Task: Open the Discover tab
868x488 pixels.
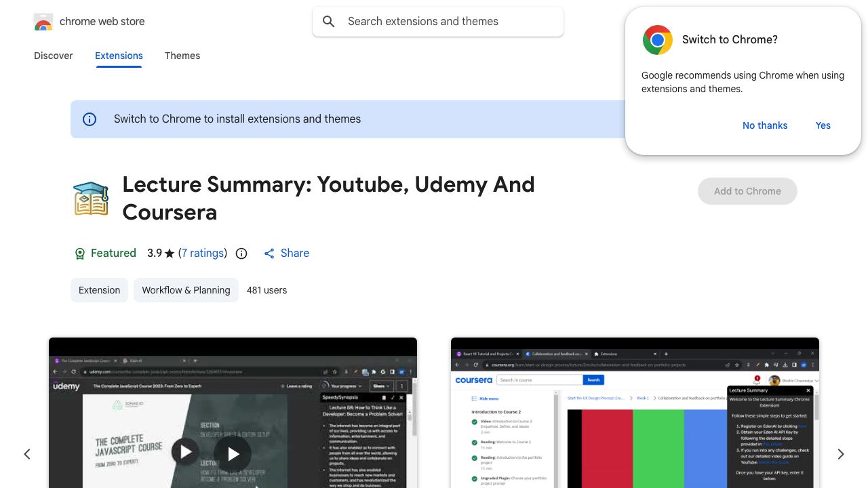Action: pos(54,56)
